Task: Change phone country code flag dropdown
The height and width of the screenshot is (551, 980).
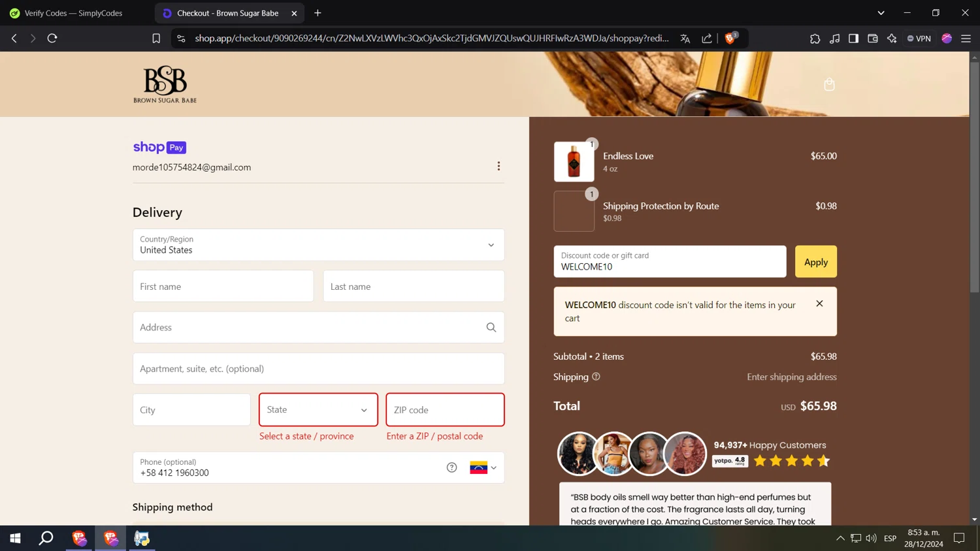Action: point(483,467)
